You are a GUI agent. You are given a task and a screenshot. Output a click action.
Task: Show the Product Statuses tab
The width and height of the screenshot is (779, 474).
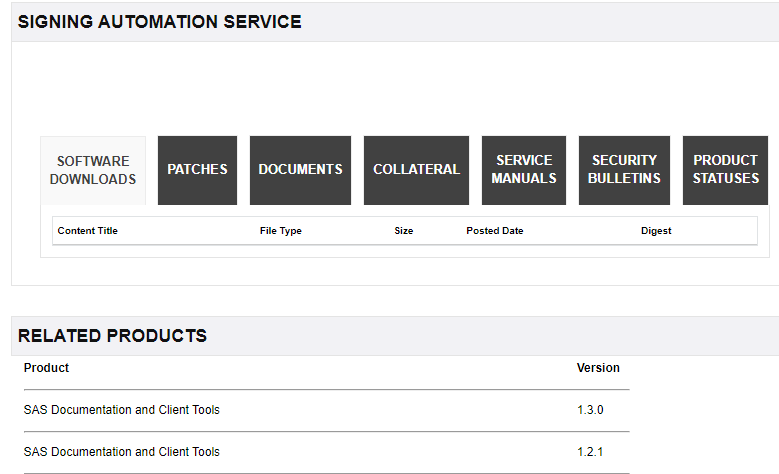725,170
